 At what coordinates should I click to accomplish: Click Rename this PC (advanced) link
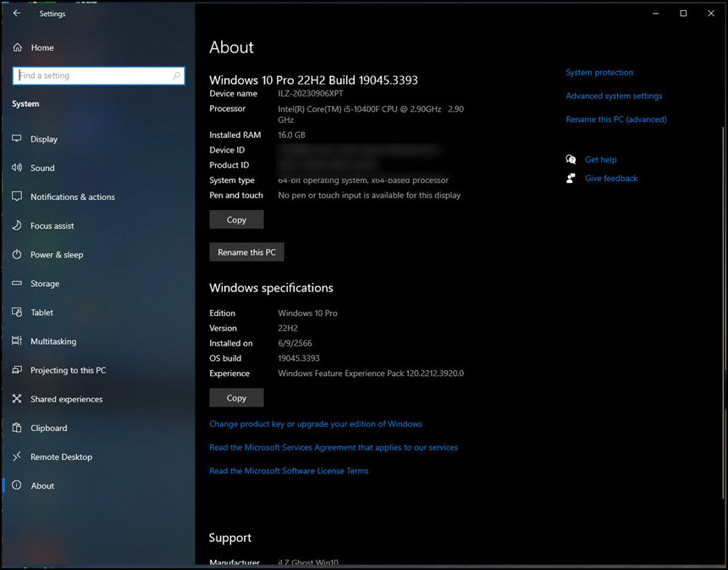point(616,119)
